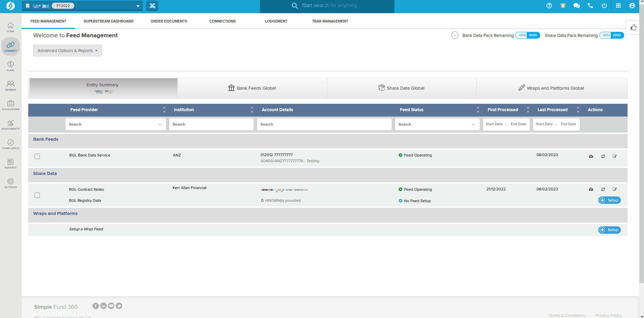Image resolution: width=644 pixels, height=318 pixels.
Task: Open the Feed Status search dropdown
Action: click(437, 124)
